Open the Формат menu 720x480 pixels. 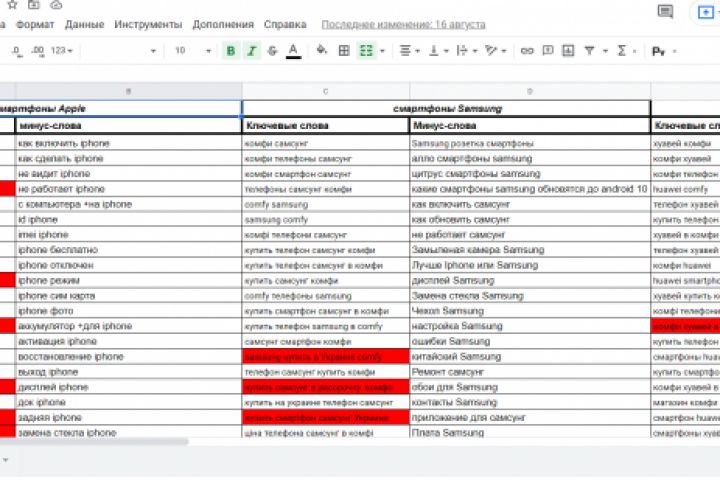pos(35,24)
